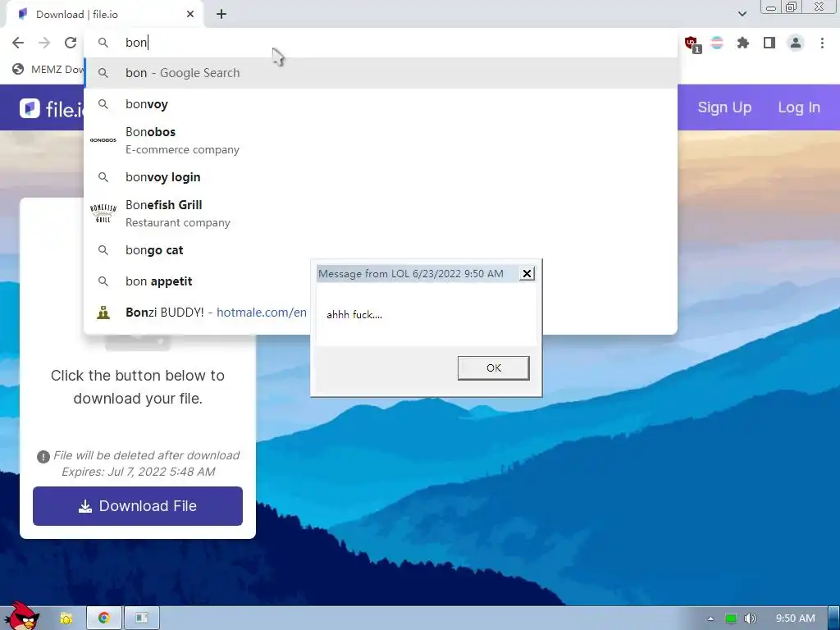Click the Download File button
This screenshot has height=630, width=840.
pos(138,505)
